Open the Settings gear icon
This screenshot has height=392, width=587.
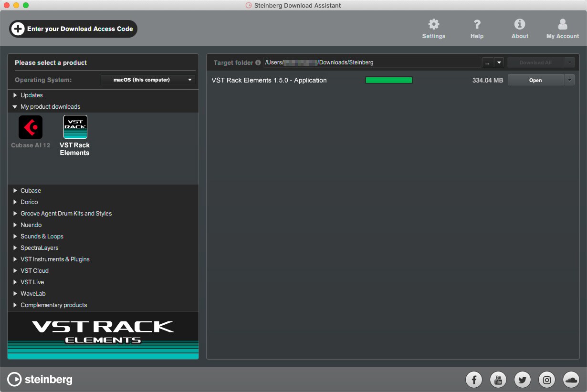click(433, 24)
